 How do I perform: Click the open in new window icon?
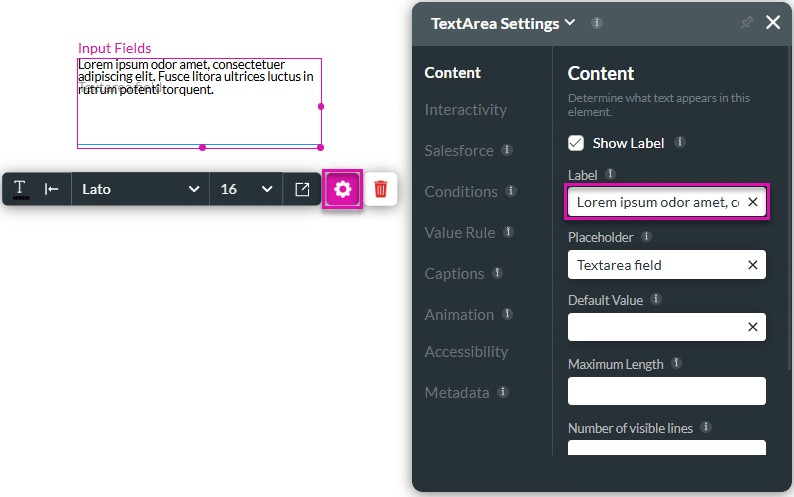[302, 189]
